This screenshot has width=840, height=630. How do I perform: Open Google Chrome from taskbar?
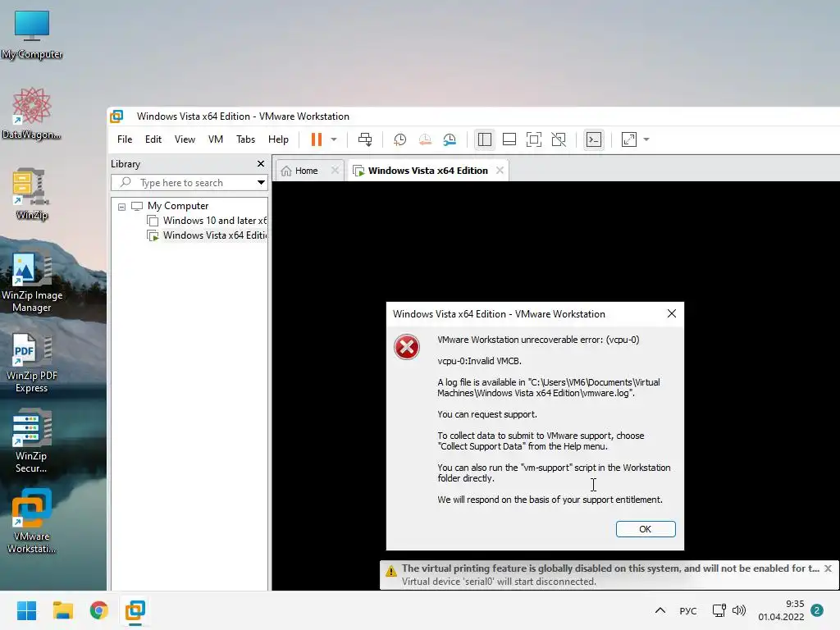point(99,610)
